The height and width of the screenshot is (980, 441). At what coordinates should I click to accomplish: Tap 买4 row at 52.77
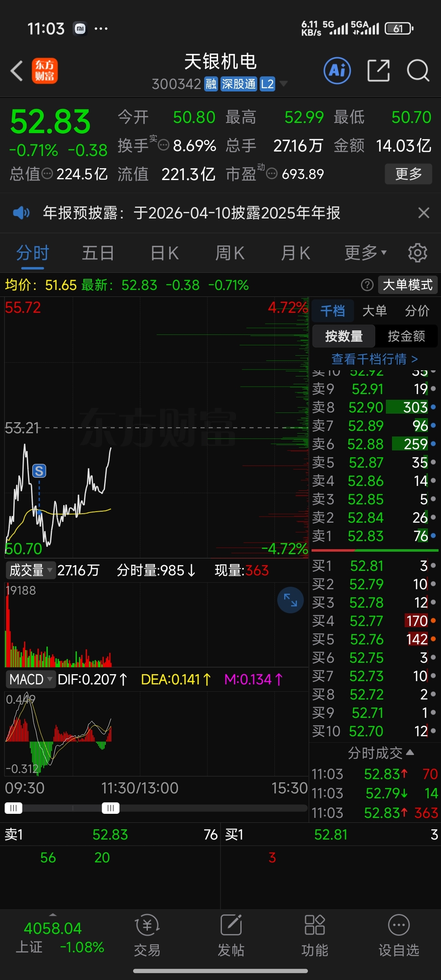pyautogui.click(x=374, y=621)
